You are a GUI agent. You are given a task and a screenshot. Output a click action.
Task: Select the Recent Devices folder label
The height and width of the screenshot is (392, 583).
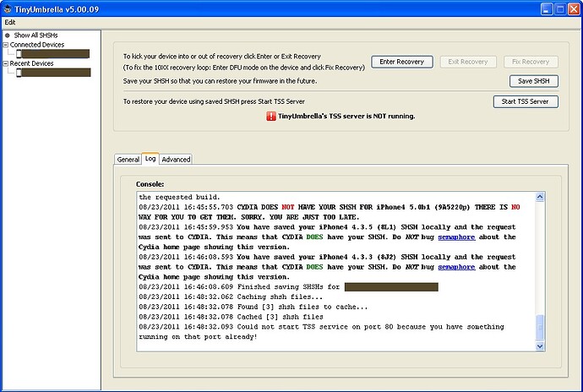pos(31,63)
